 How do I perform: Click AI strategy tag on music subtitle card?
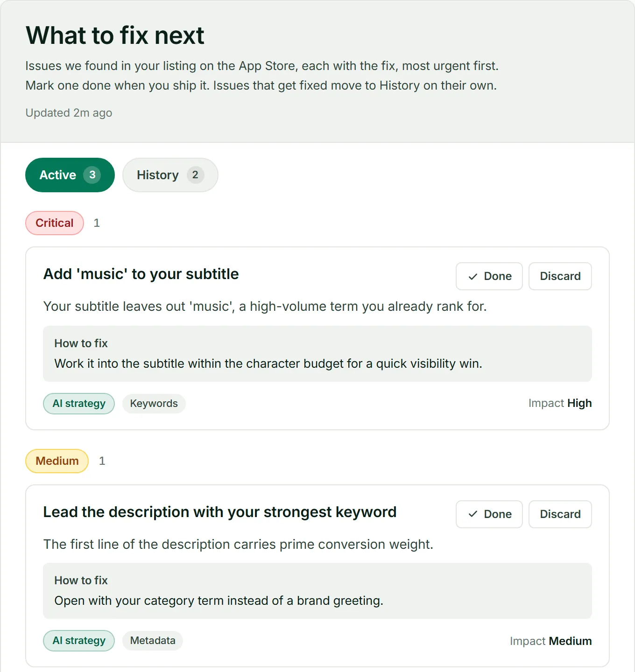tap(79, 404)
